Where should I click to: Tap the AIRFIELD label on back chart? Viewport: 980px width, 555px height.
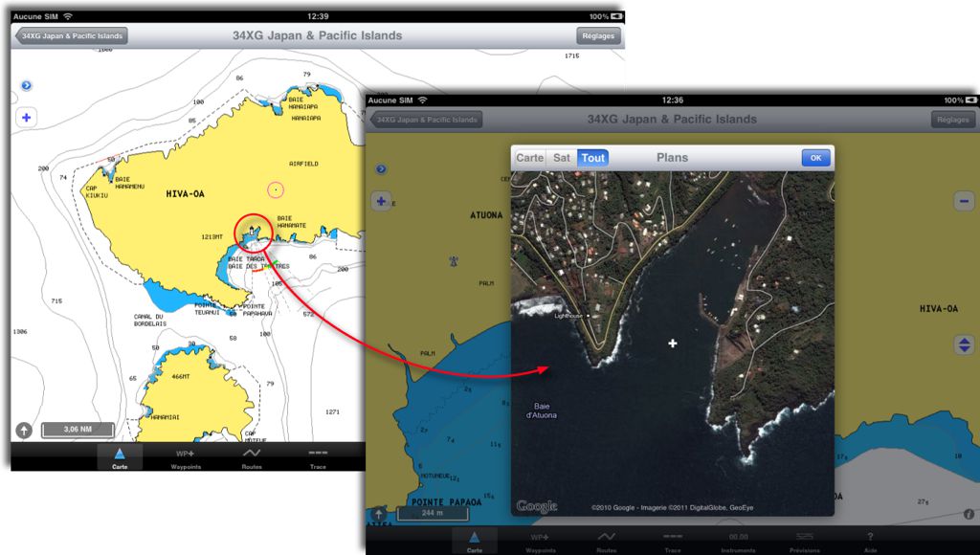click(303, 164)
